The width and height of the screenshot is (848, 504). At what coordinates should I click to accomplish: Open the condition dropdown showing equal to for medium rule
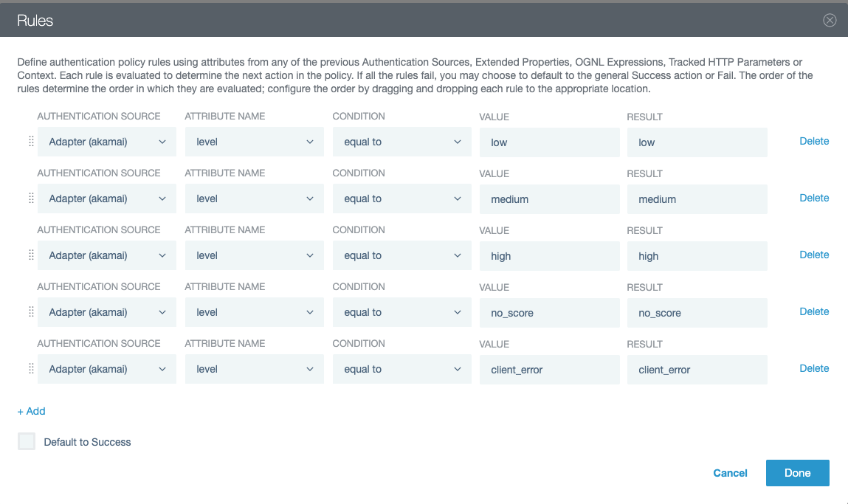click(401, 198)
